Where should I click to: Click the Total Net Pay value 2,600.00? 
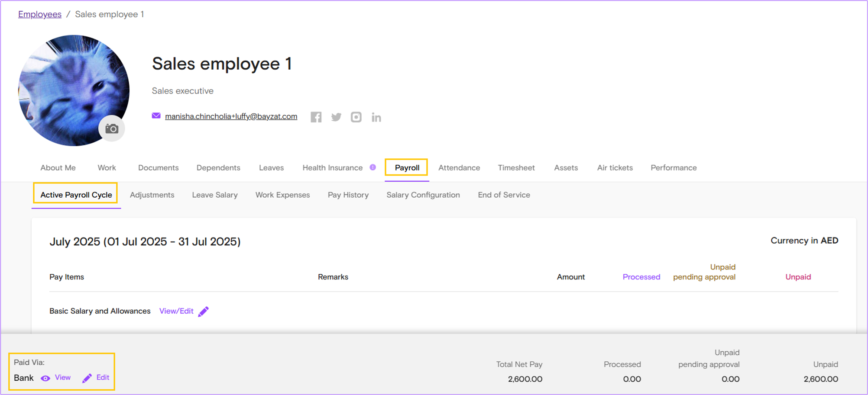click(525, 379)
